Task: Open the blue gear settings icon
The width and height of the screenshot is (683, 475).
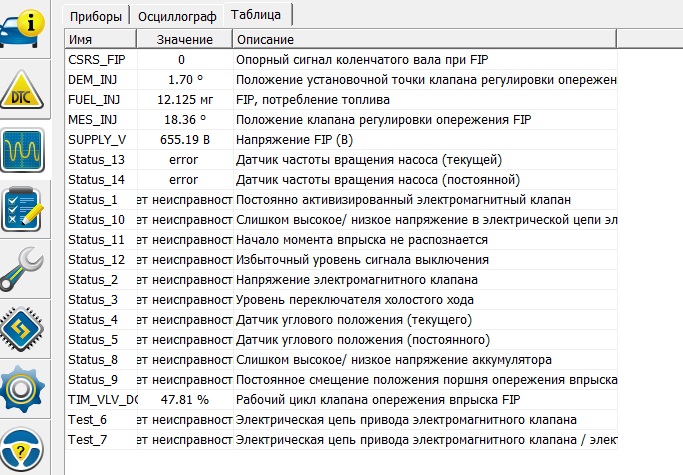Action: click(x=22, y=389)
